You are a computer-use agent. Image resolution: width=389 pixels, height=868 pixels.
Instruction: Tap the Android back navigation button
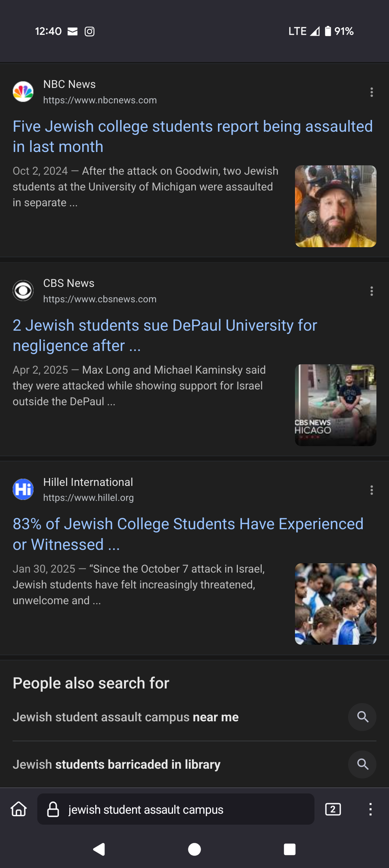coord(99,849)
